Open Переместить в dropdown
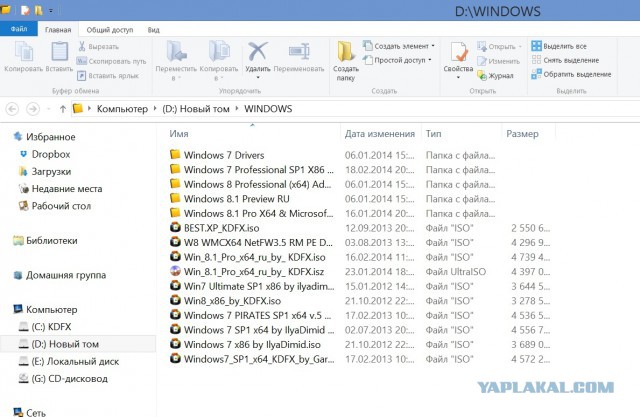 click(x=176, y=61)
